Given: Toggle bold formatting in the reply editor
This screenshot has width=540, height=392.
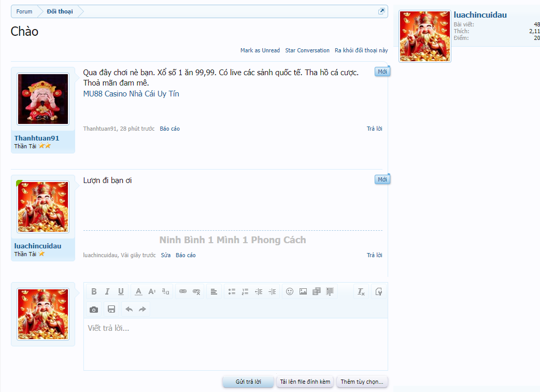Looking at the screenshot, I should 94,291.
